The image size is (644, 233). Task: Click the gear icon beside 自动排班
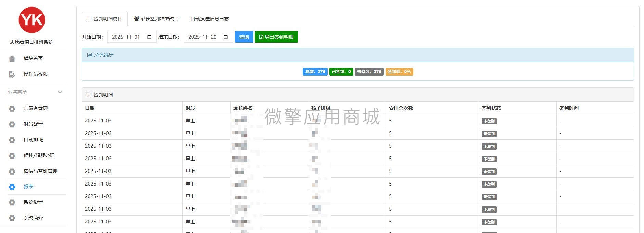[12, 140]
